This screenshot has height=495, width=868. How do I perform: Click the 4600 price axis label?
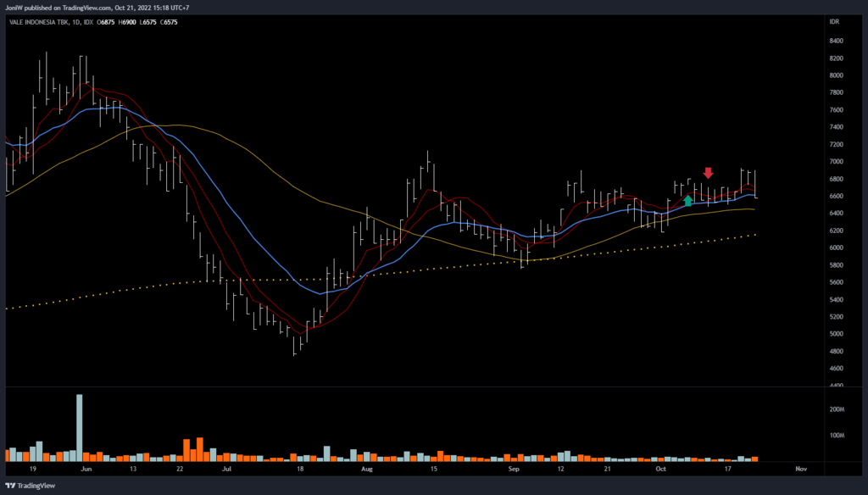[x=836, y=369]
